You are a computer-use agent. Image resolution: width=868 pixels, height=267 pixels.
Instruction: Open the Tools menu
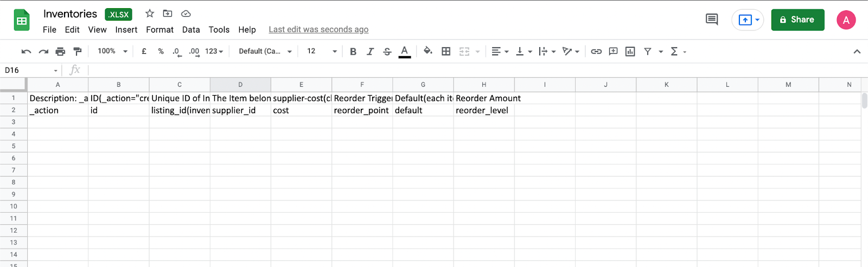coord(219,30)
